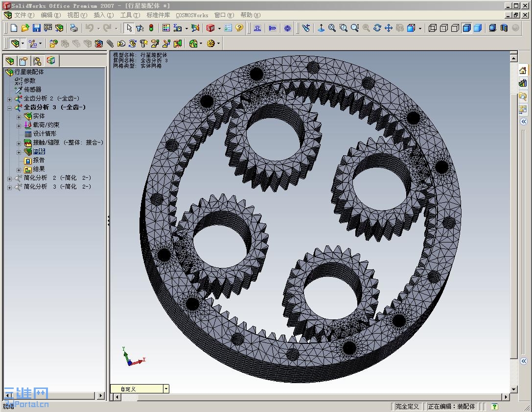Click the Undo arrow icon
Viewport: 532px width, 412px height.
coord(90,28)
